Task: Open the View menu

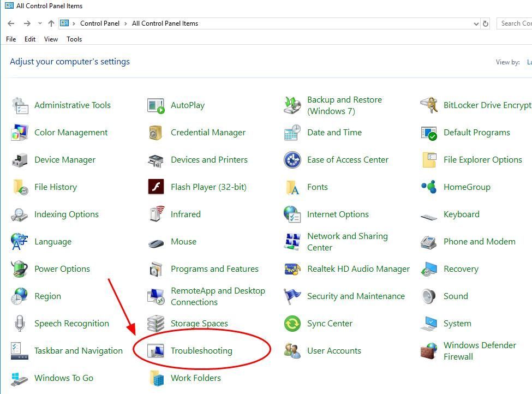Action: (x=51, y=39)
